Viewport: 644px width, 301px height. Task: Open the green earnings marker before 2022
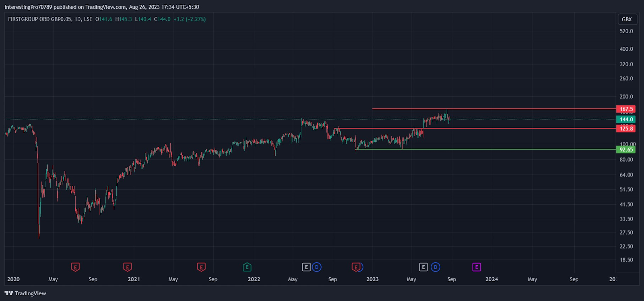click(x=247, y=267)
